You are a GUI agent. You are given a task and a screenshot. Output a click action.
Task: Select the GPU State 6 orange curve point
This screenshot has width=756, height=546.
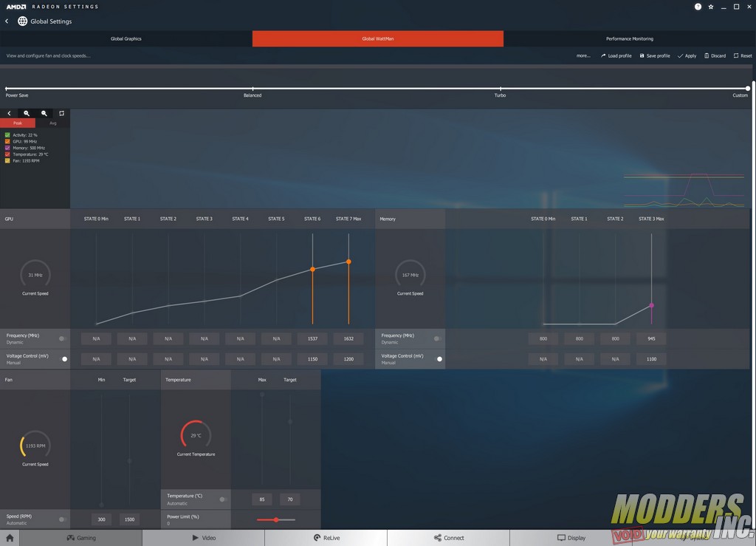[312, 269]
